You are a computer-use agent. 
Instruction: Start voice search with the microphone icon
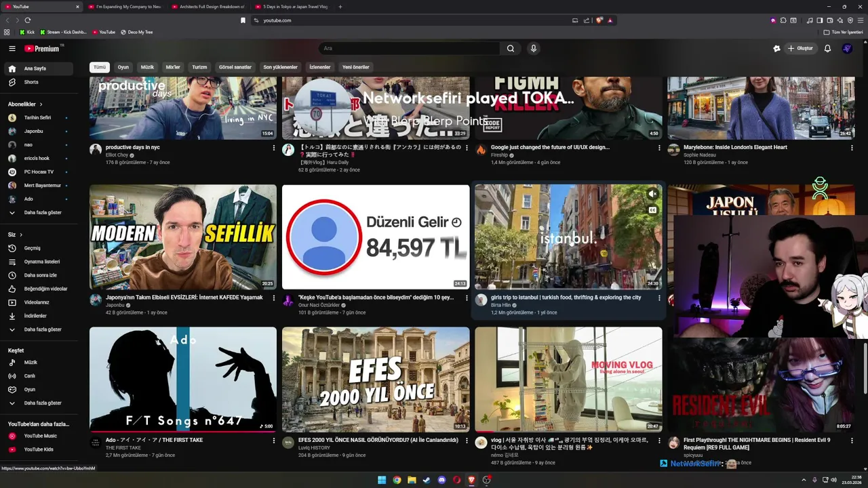(x=534, y=48)
